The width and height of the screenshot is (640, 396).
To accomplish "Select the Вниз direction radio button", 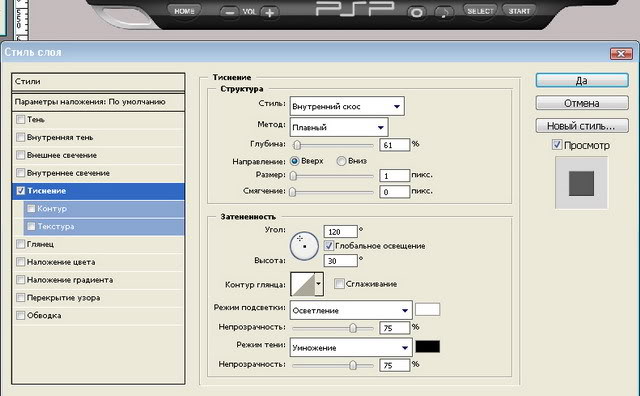I will 341,161.
